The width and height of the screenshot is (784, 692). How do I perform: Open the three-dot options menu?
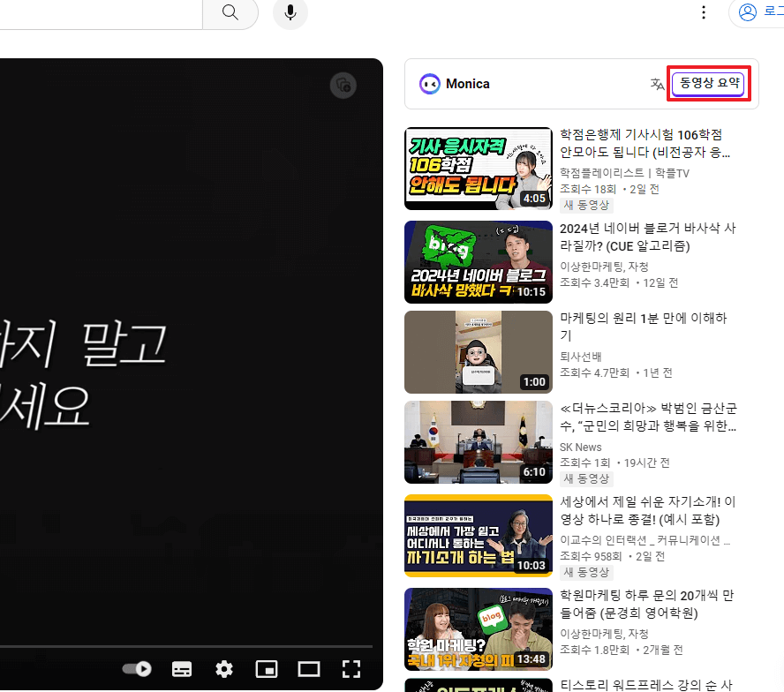click(704, 12)
